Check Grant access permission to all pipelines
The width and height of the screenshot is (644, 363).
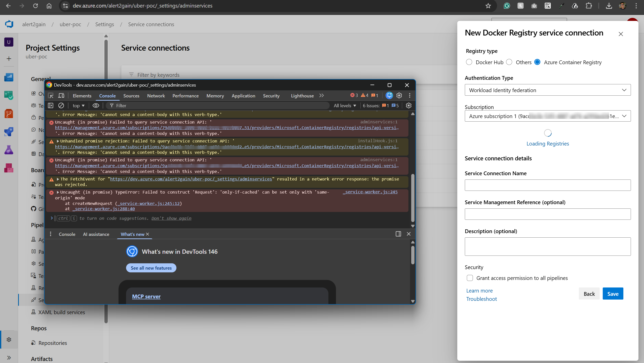click(470, 278)
